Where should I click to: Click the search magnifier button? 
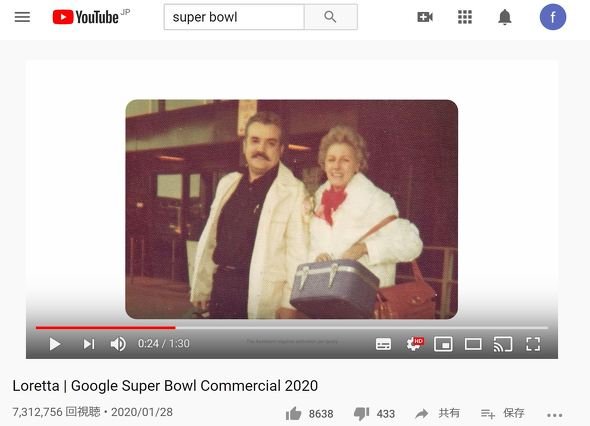click(330, 17)
